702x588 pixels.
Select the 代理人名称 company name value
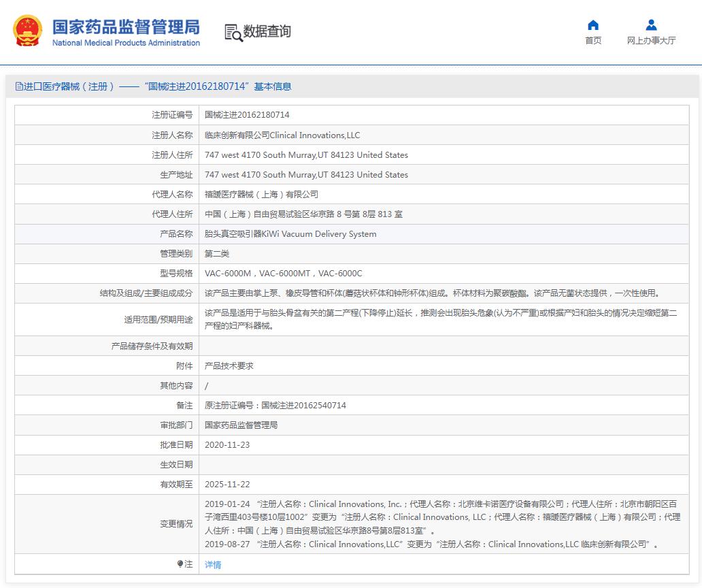[x=261, y=194]
